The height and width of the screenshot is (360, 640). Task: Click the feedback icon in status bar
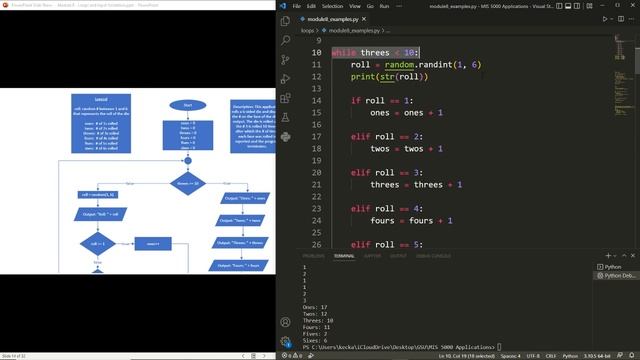click(x=620, y=356)
